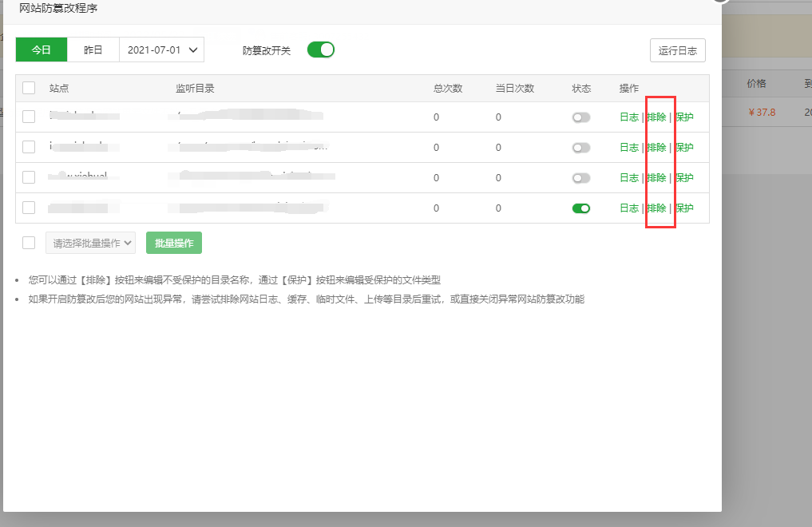Tick the checkbox for the second site row
This screenshot has height=527, width=812.
[29, 147]
